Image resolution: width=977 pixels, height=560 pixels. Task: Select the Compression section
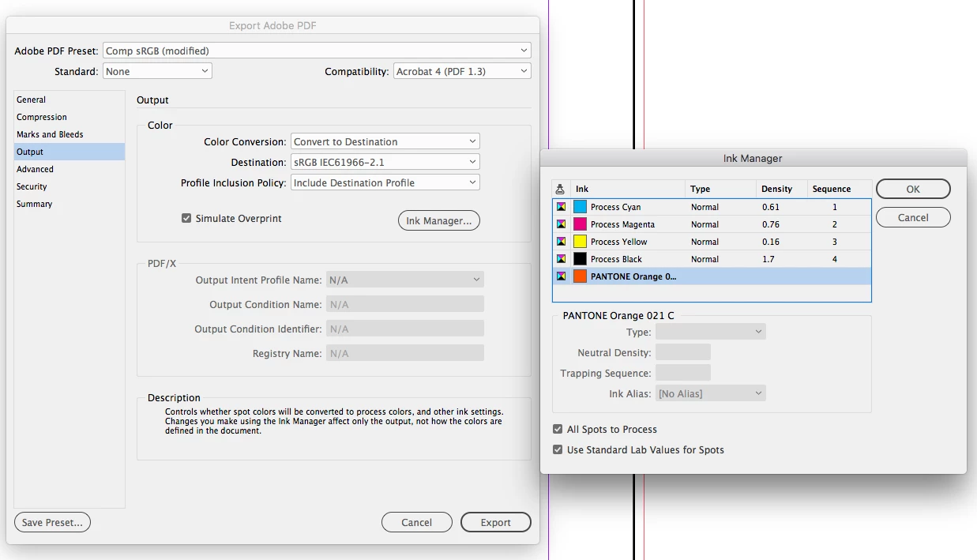coord(70,117)
